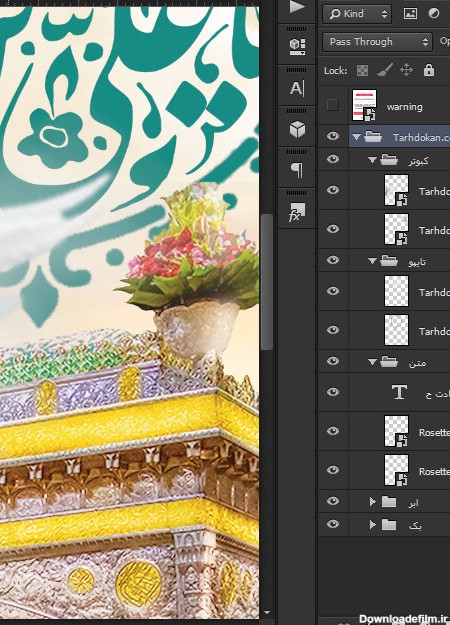Select second Rosette layer thumbnail
Image resolution: width=450 pixels, height=625 pixels.
pyautogui.click(x=396, y=470)
